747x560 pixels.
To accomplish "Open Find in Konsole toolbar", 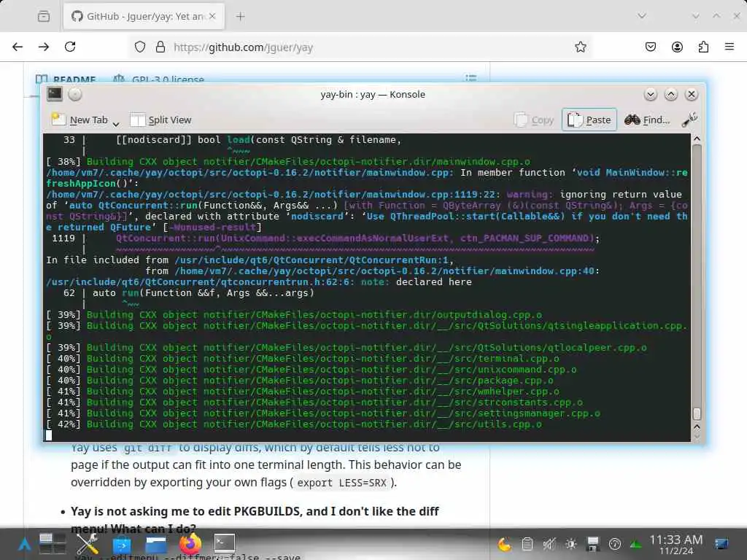I will (647, 120).
